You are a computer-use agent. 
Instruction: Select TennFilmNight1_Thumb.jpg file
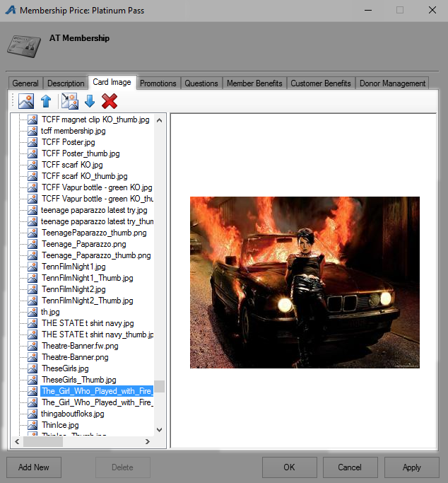[88, 278]
